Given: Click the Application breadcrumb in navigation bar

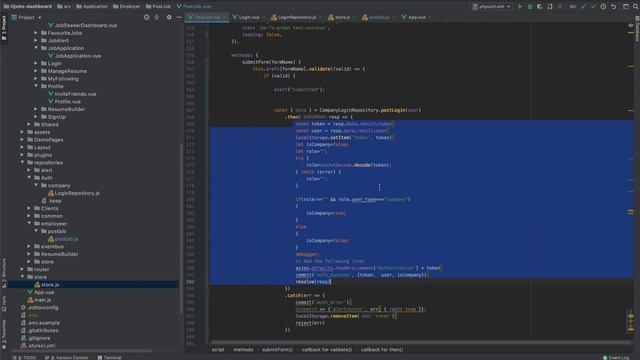Looking at the screenshot, I should click(x=92, y=7).
